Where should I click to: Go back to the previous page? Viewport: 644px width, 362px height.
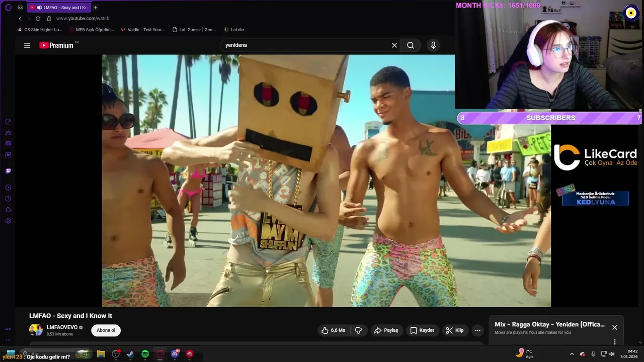(x=20, y=19)
